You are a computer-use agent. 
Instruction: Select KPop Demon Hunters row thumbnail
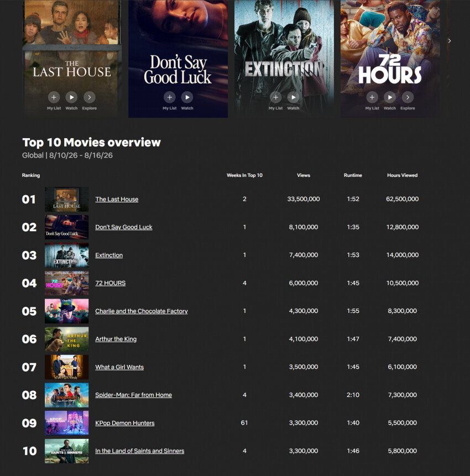66,423
